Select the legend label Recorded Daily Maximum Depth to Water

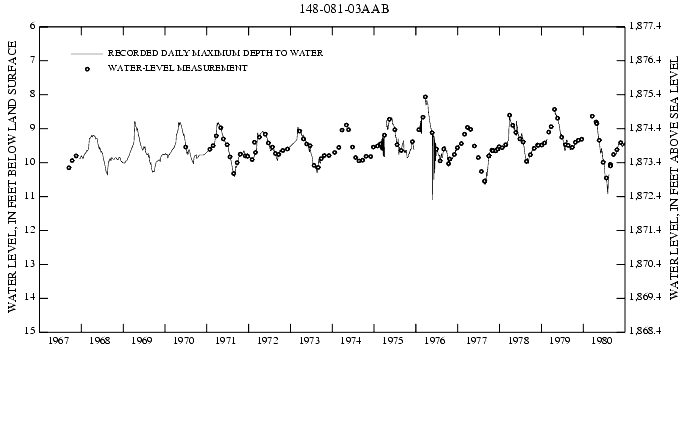(214, 53)
